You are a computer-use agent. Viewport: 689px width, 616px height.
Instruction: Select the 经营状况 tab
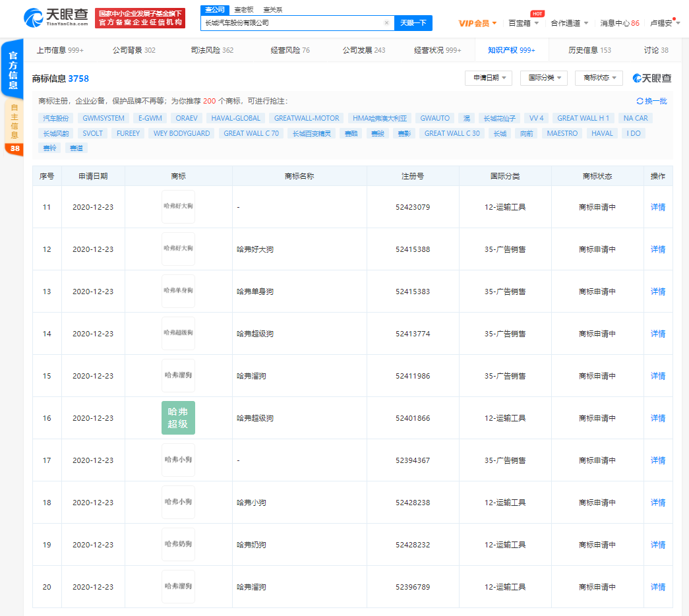(438, 50)
